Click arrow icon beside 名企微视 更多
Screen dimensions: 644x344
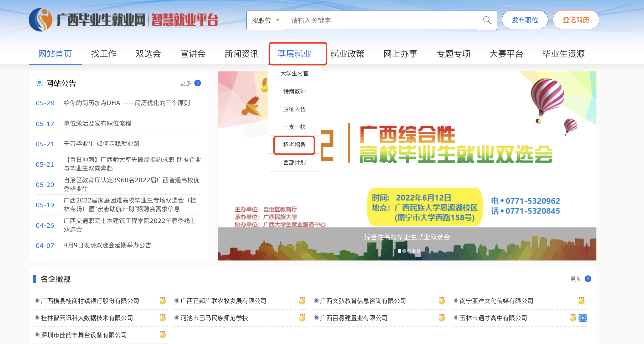588,279
